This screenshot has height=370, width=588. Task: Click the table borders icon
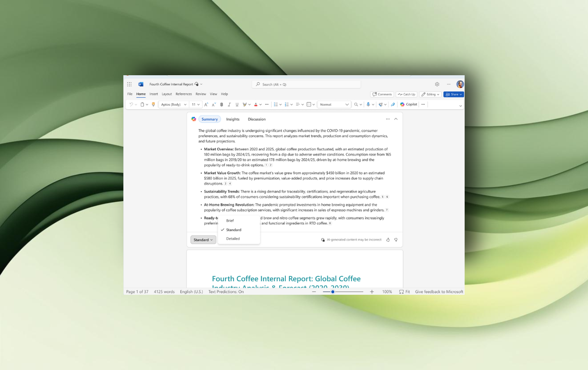(x=309, y=104)
